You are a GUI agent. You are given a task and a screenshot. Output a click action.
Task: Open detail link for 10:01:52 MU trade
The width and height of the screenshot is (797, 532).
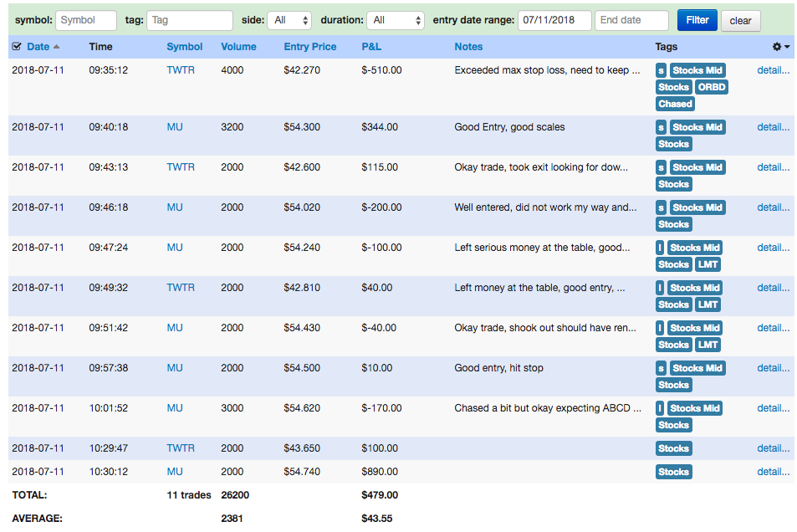click(x=773, y=408)
